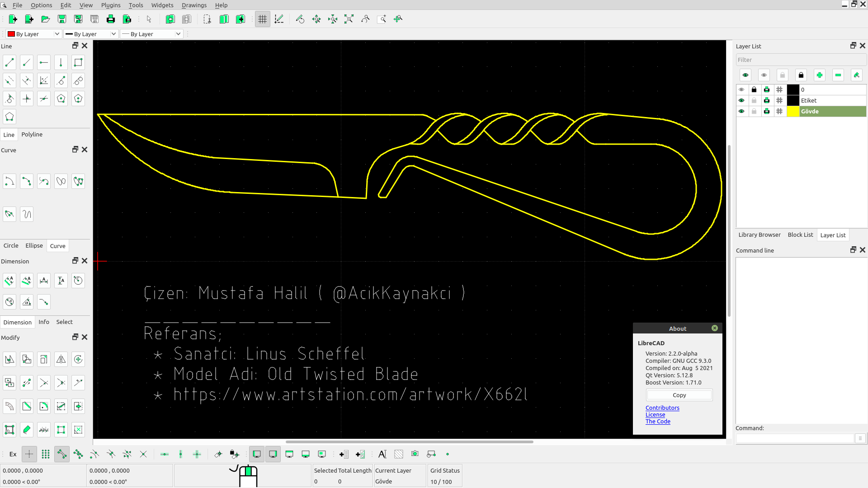The image size is (868, 488).
Task: Undock the Curve tools panel
Action: pos(75,150)
